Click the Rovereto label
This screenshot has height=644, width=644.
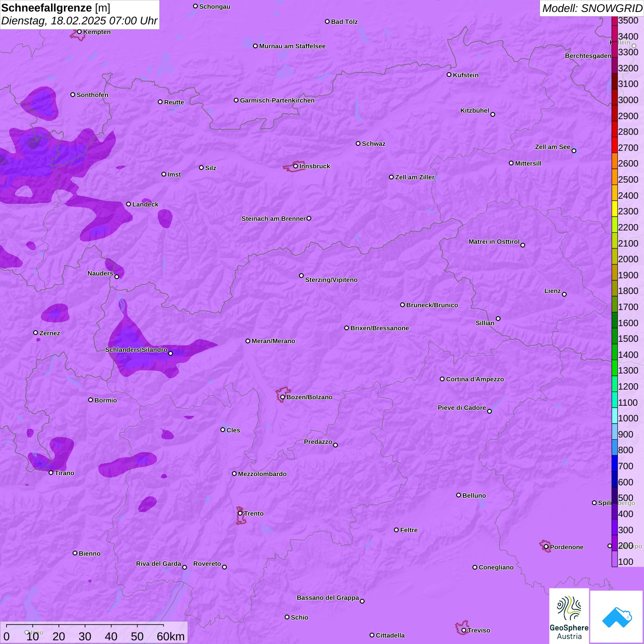pyautogui.click(x=207, y=563)
